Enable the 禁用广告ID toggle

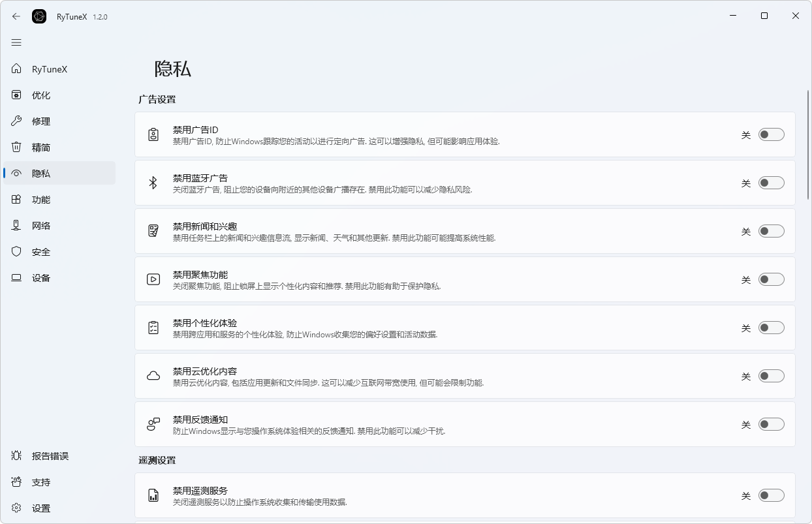click(x=771, y=134)
